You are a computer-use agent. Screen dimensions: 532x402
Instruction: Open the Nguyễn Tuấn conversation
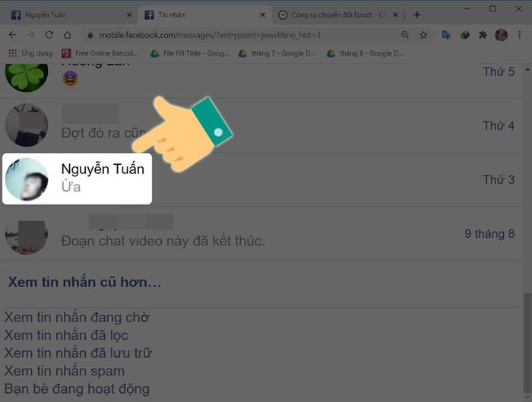[x=77, y=179]
